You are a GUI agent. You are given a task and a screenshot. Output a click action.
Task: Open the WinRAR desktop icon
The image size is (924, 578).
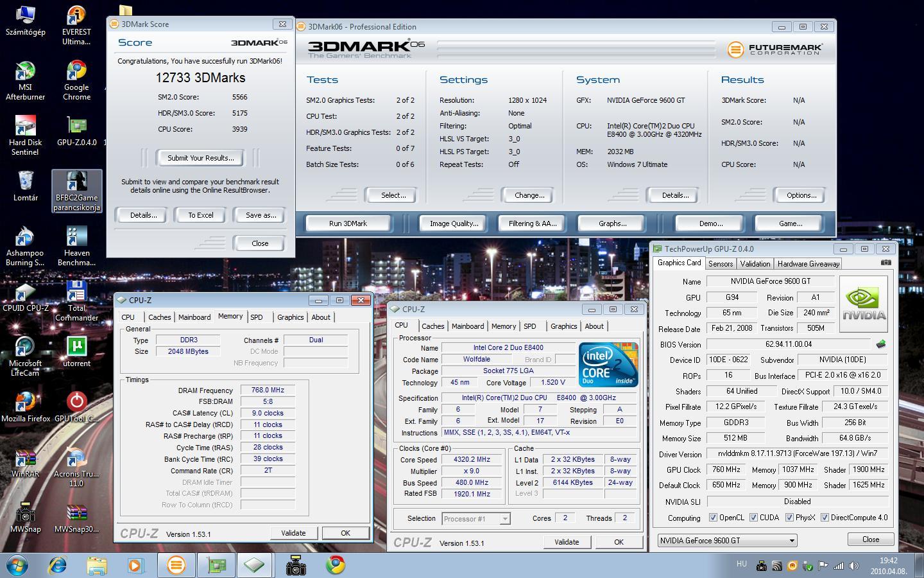coord(25,462)
